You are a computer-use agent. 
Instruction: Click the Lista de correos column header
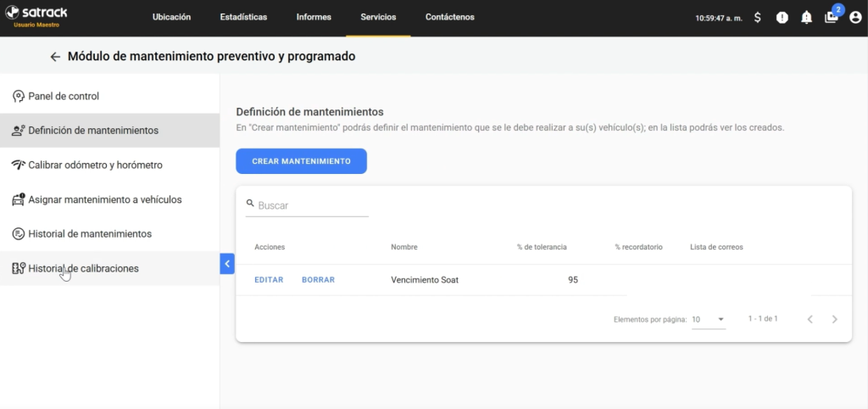click(716, 247)
